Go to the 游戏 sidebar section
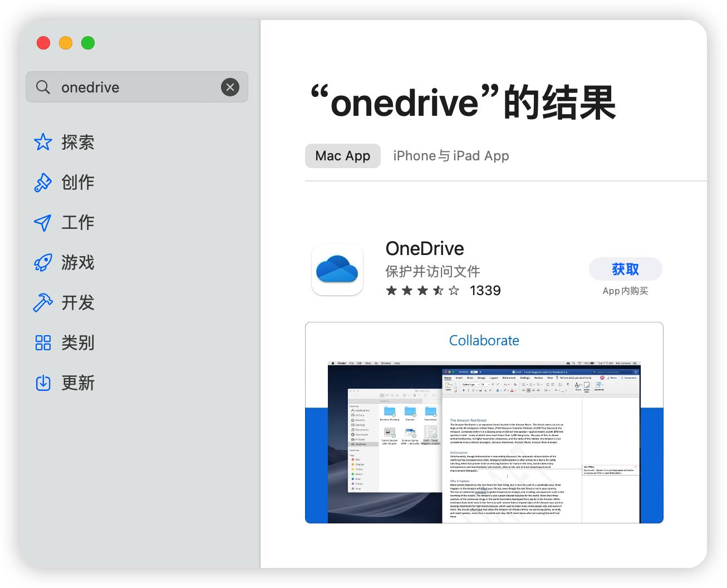This screenshot has height=588, width=727. (78, 262)
